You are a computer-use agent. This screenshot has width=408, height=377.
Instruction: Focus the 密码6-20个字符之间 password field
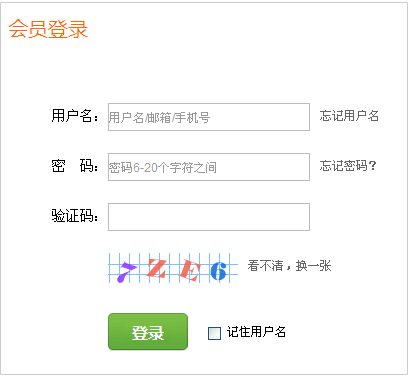209,167
